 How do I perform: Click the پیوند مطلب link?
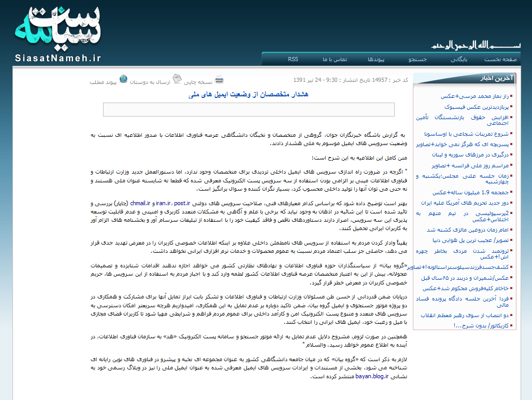(103, 82)
